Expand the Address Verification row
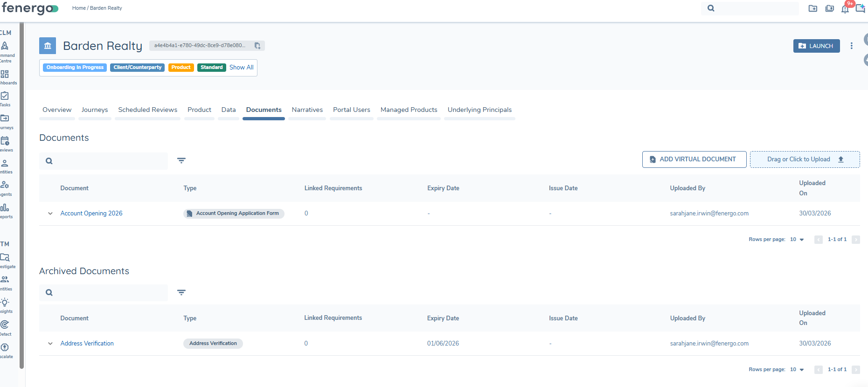The width and height of the screenshot is (868, 387). [50, 344]
